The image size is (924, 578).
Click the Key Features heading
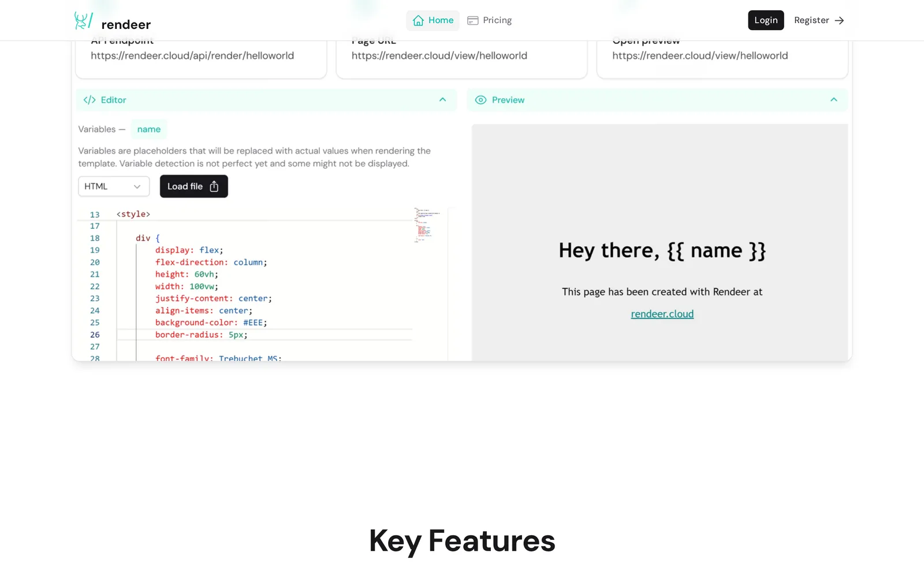click(x=462, y=541)
